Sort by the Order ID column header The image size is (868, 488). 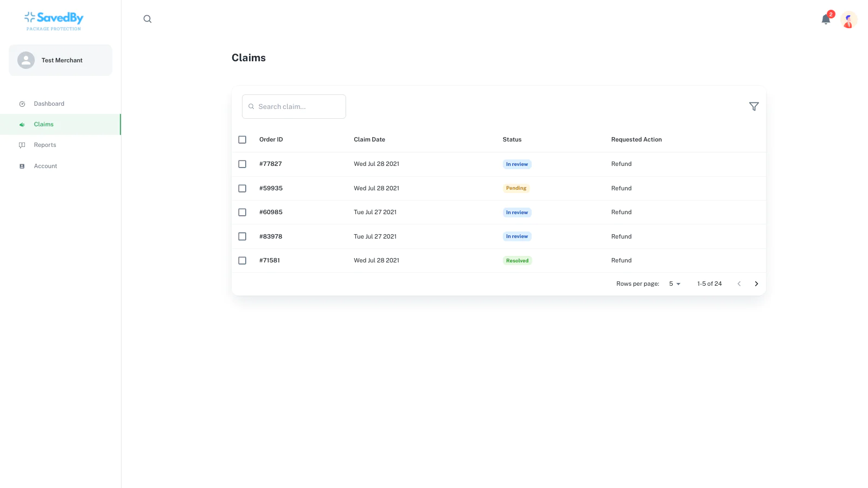[x=271, y=140]
